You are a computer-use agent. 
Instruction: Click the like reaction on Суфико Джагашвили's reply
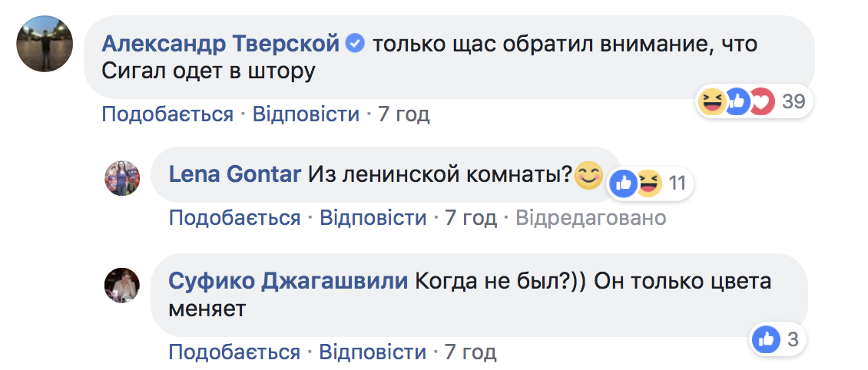click(765, 339)
